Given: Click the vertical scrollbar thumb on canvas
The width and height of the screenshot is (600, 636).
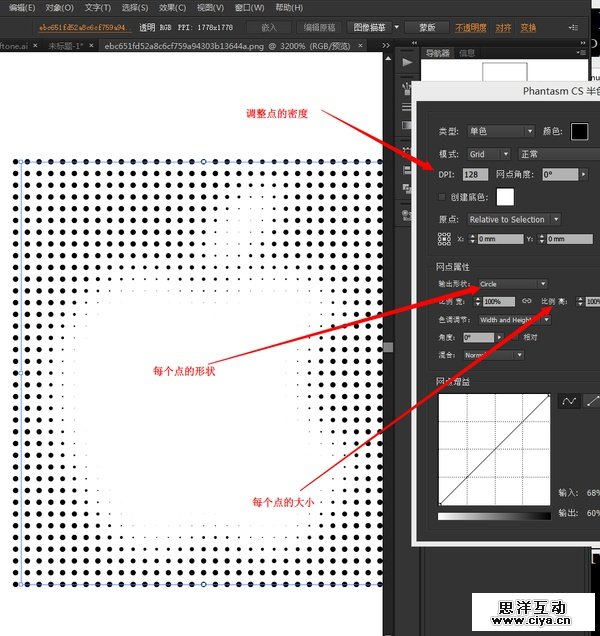Looking at the screenshot, I should point(388,348).
